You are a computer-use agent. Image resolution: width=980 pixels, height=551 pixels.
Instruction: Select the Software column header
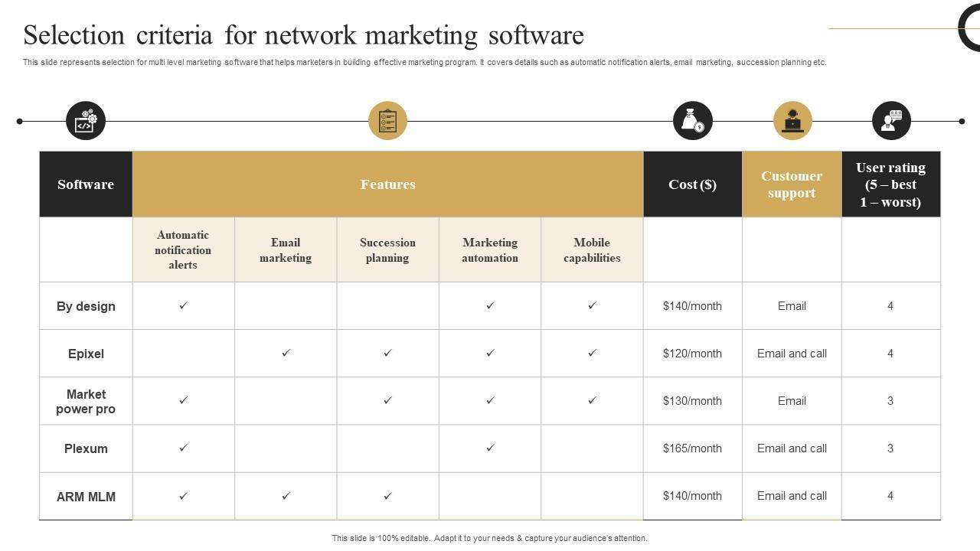(x=86, y=184)
